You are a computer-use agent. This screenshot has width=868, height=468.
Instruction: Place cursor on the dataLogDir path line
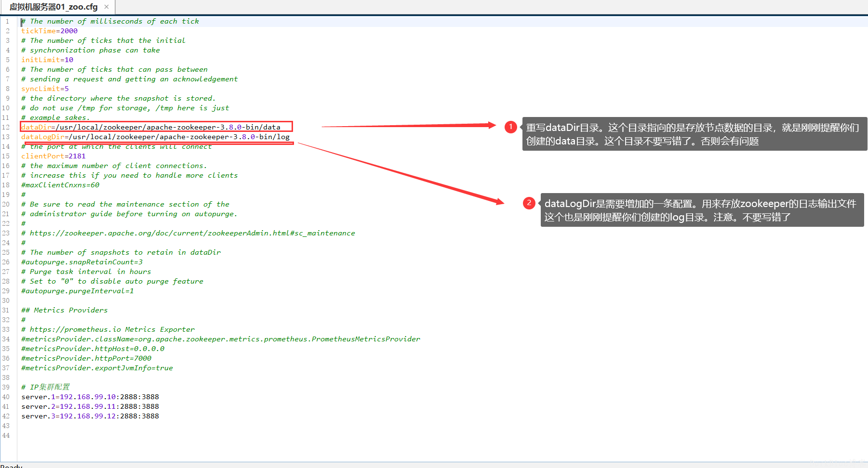tap(155, 137)
